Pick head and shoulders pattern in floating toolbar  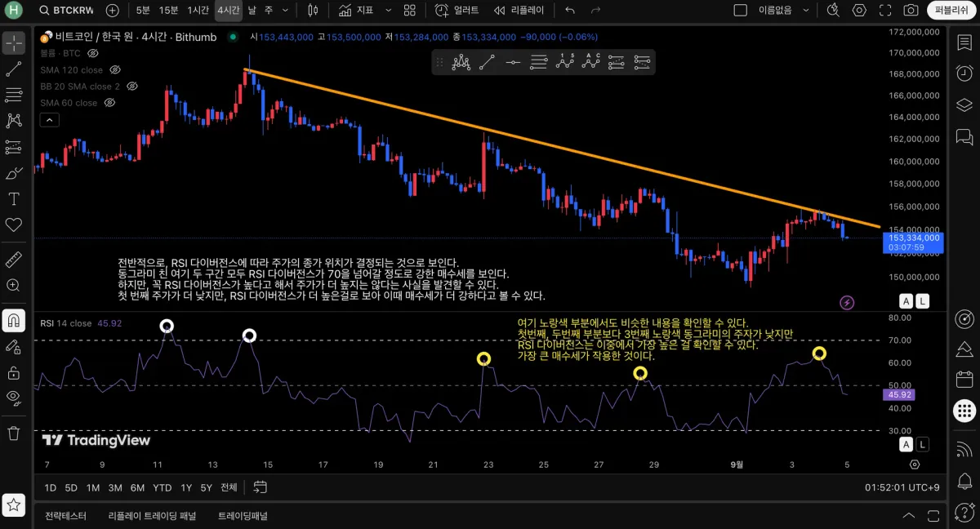pos(461,62)
